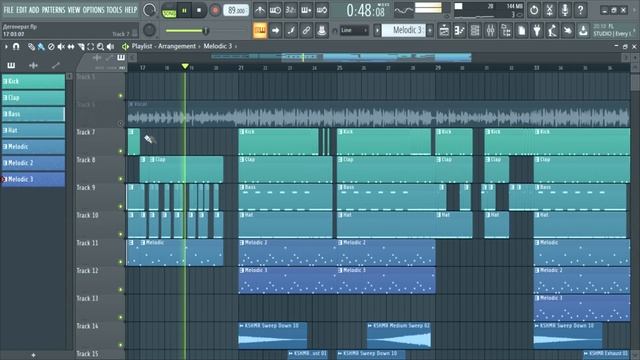The image size is (640, 360).
Task: Select the Delete tool
Action: click(51, 47)
